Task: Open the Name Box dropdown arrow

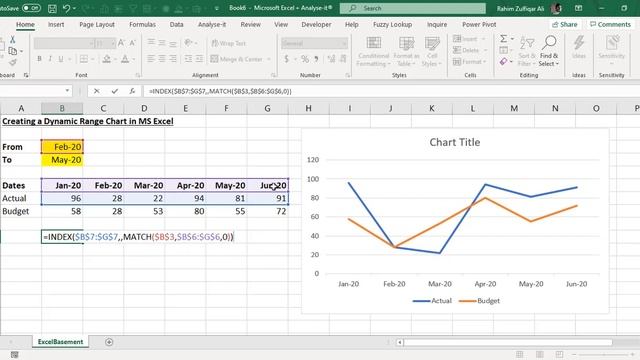Action: (67, 91)
